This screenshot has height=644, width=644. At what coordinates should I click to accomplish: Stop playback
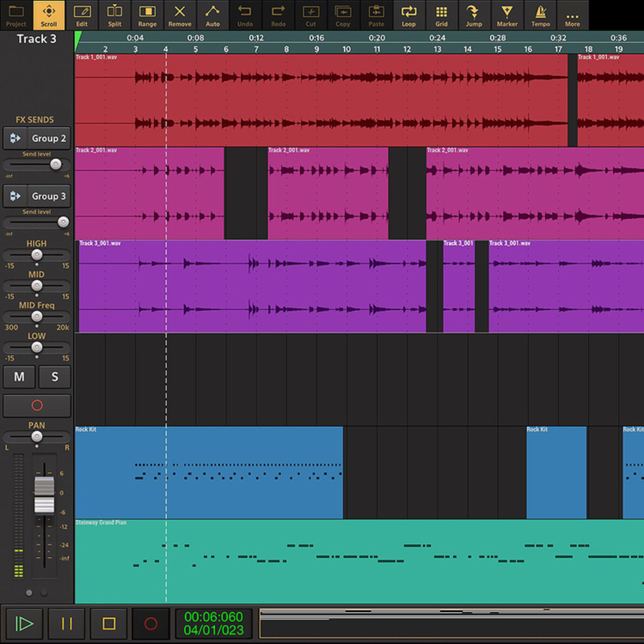coord(109,624)
